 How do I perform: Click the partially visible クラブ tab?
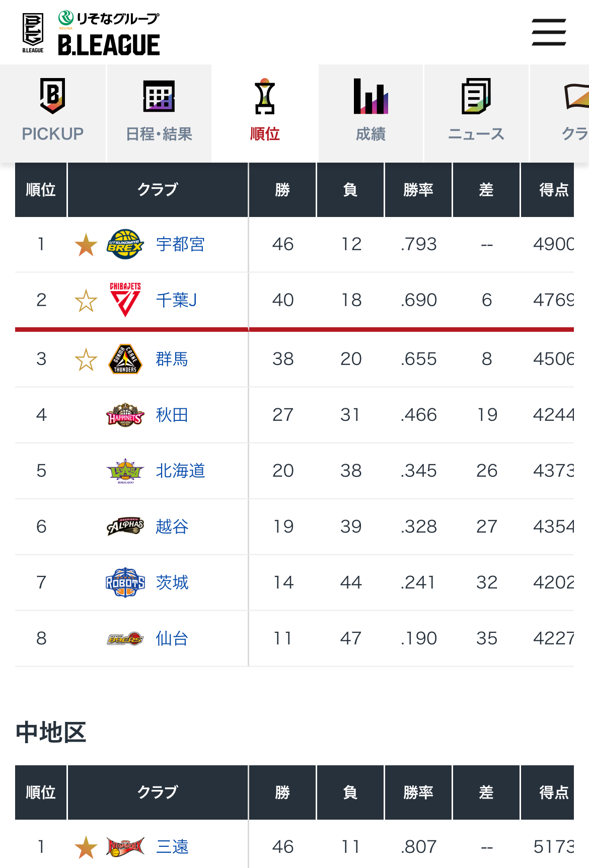point(559,113)
